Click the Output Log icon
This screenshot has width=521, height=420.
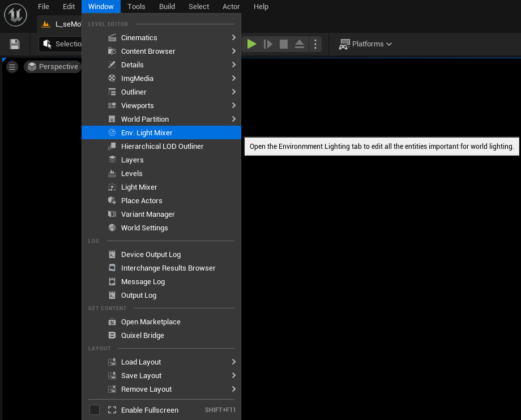112,295
